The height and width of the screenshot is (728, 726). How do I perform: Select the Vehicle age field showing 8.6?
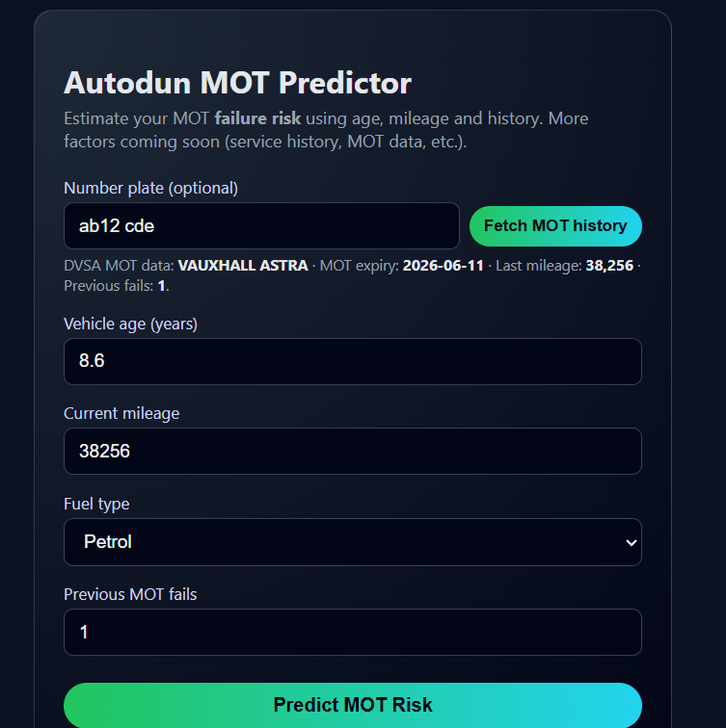(x=353, y=362)
